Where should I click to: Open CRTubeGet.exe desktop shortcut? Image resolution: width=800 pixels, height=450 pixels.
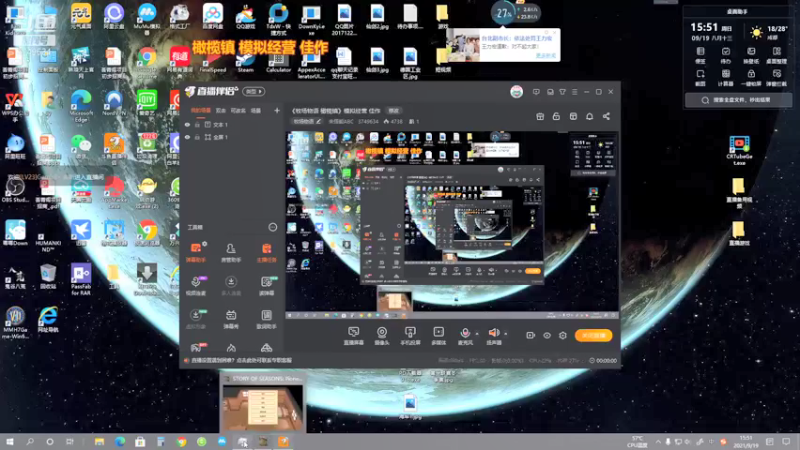click(x=739, y=151)
